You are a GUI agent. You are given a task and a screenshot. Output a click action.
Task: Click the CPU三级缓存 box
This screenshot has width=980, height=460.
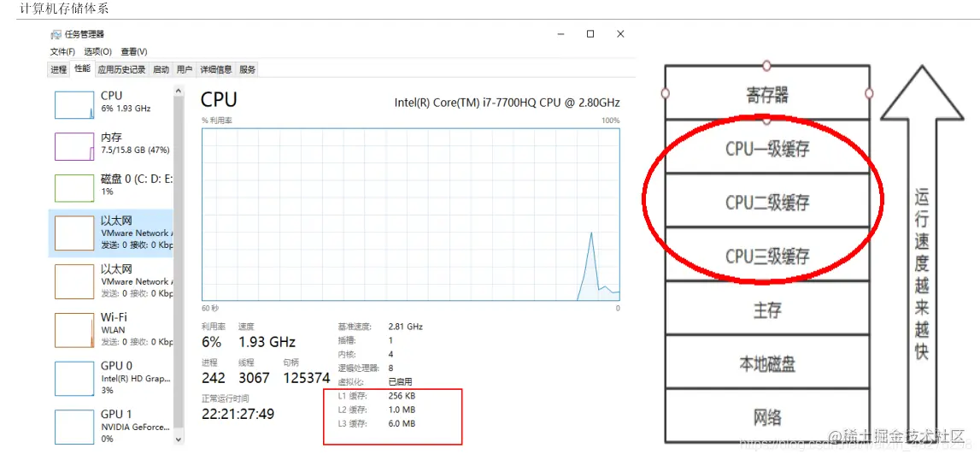click(x=767, y=255)
